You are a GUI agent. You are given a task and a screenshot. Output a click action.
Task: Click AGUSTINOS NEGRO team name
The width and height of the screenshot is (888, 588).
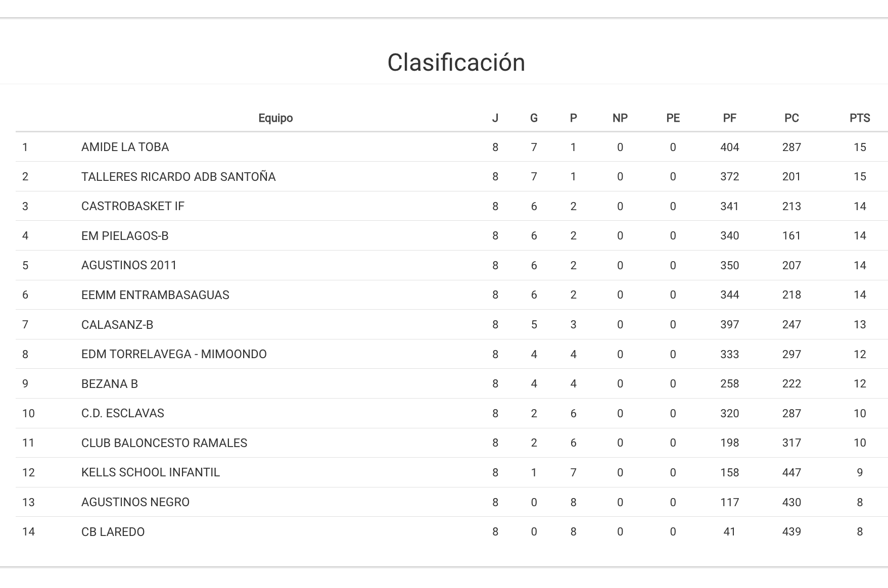click(x=135, y=502)
